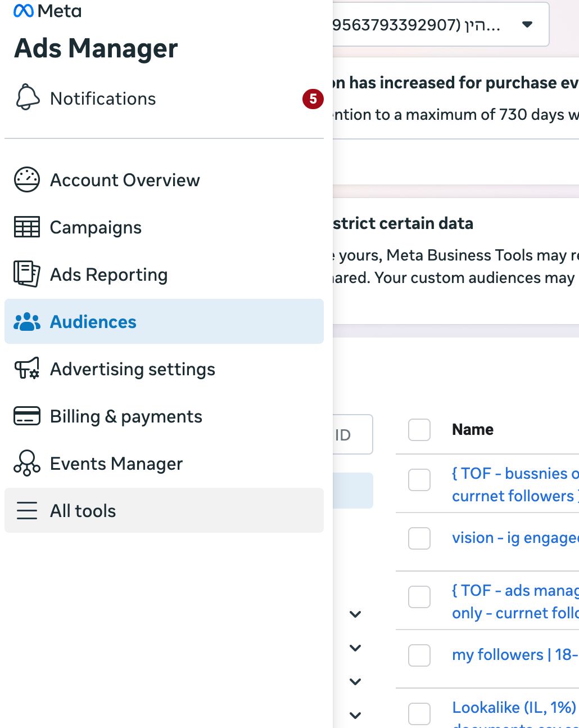This screenshot has width=579, height=728.
Task: Open the ad account selector dropdown
Action: (x=441, y=25)
